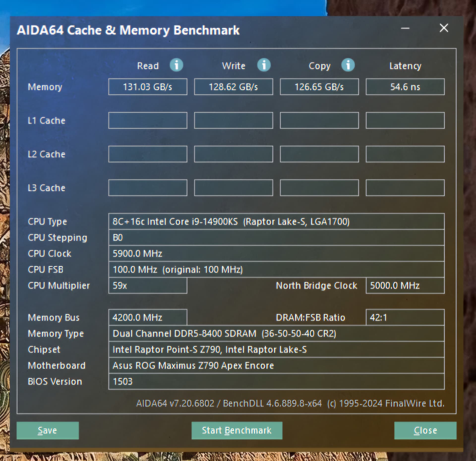This screenshot has height=461, width=476.
Task: Click the L3 Cache Latency field
Action: 405,188
